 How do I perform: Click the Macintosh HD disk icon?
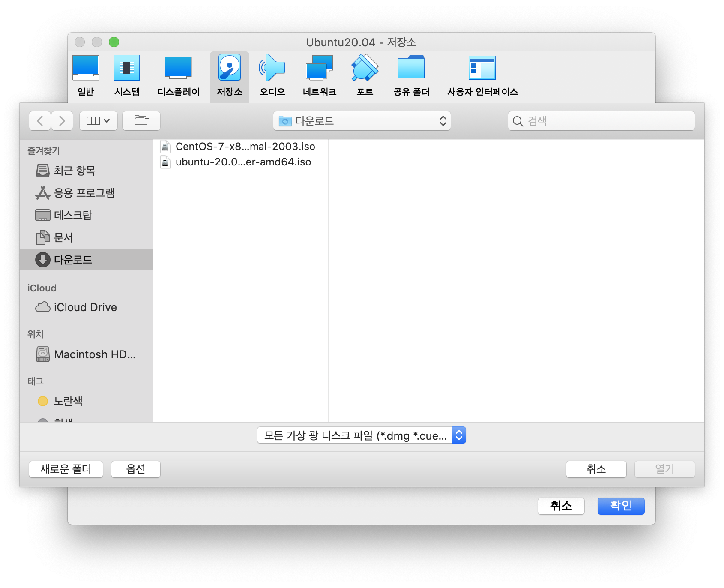(42, 354)
